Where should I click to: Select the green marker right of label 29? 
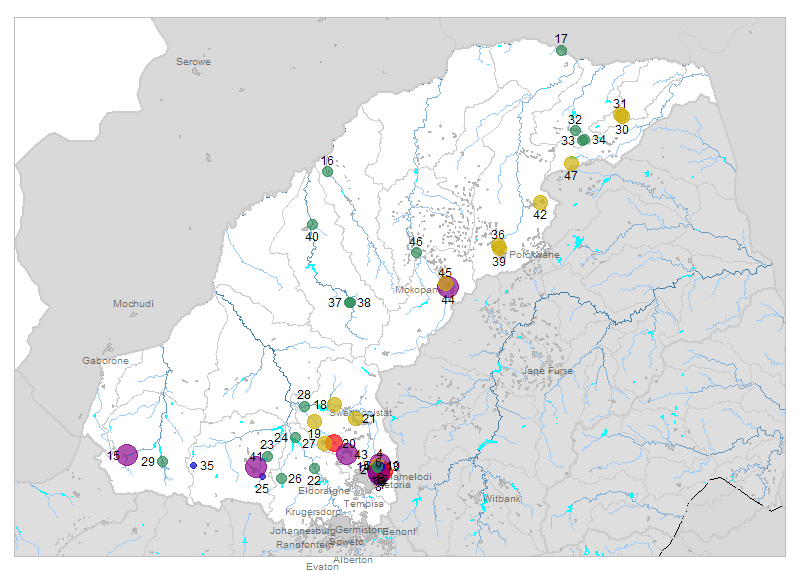162,462
